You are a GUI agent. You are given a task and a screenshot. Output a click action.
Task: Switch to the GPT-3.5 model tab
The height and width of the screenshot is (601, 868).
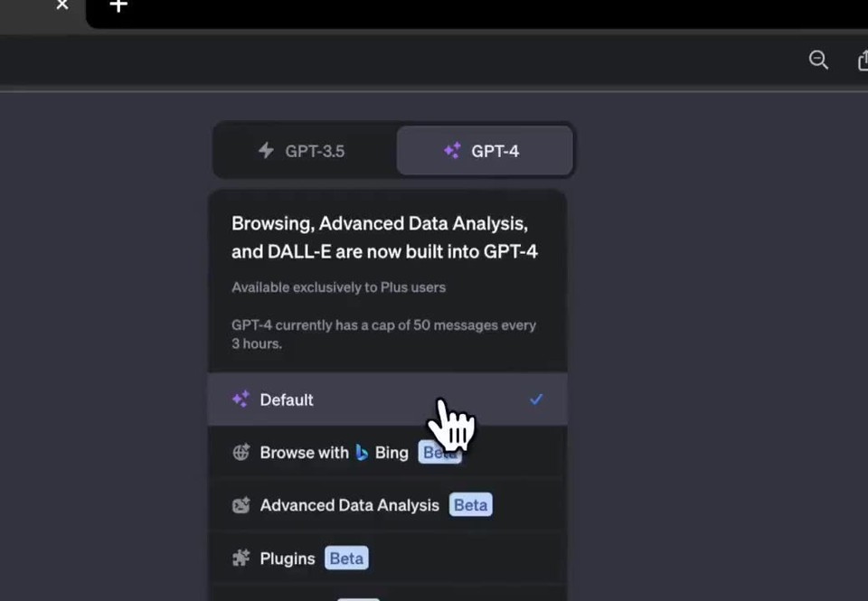tap(305, 151)
